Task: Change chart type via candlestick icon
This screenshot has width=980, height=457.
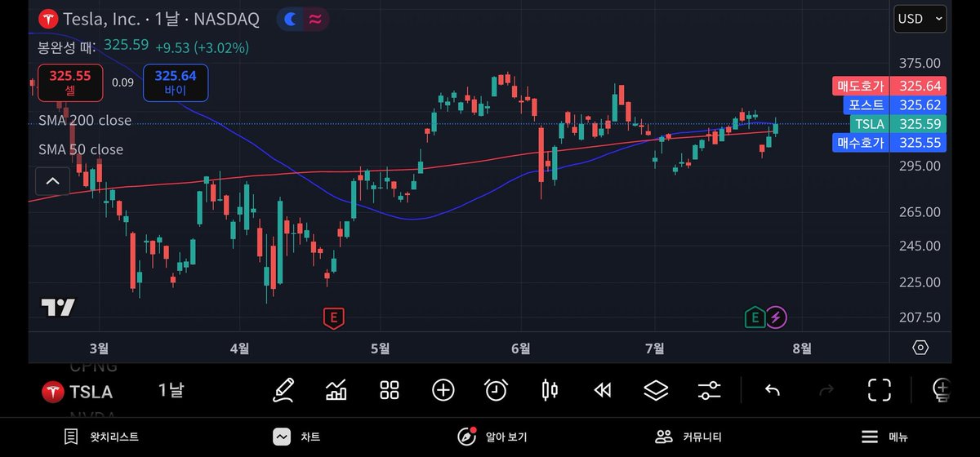Action: (550, 390)
